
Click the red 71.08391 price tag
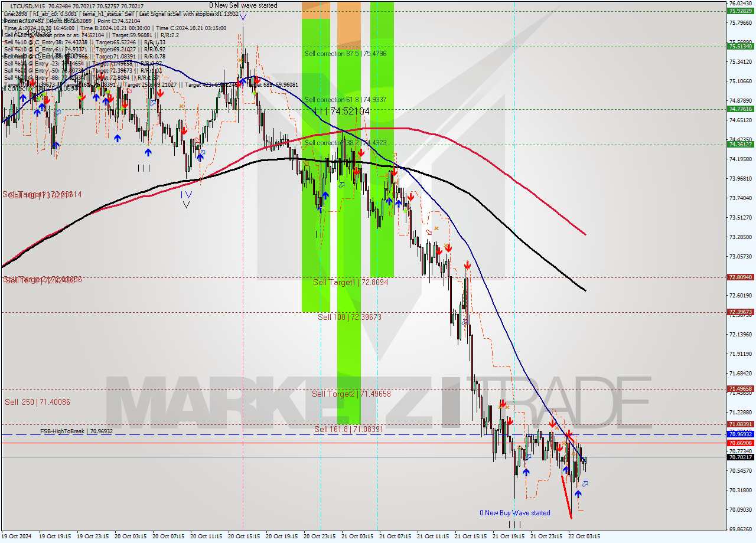coord(741,424)
